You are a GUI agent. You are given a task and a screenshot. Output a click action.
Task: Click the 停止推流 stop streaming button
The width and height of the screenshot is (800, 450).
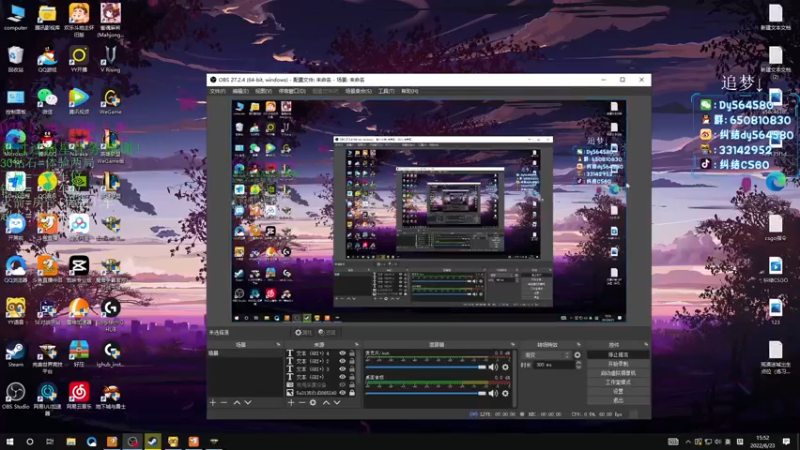click(617, 355)
